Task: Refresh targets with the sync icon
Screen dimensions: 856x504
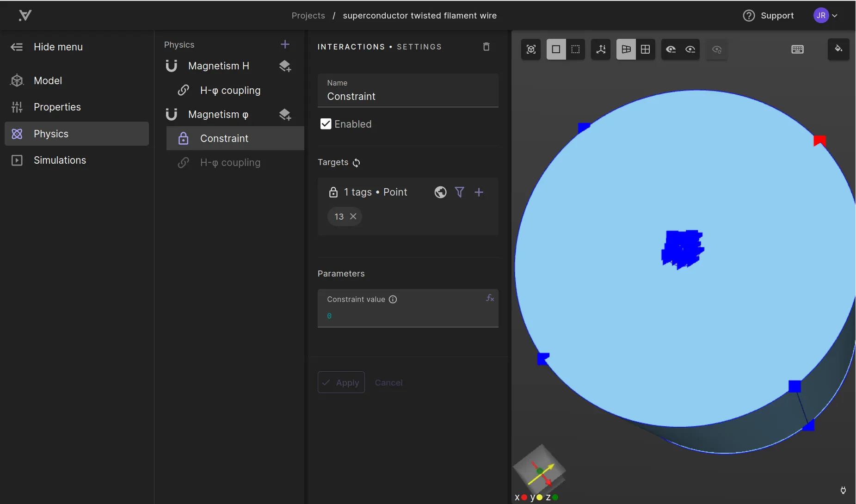Action: pyautogui.click(x=356, y=163)
